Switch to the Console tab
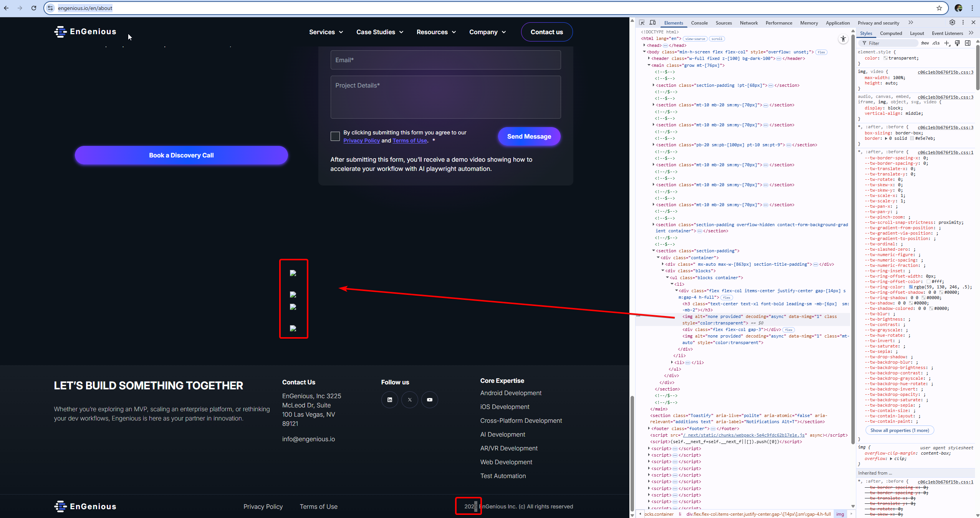Image resolution: width=980 pixels, height=518 pixels. click(699, 23)
